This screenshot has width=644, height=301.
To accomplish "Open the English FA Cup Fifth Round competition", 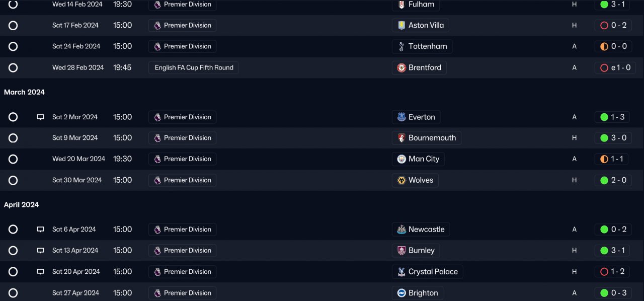I will [194, 67].
